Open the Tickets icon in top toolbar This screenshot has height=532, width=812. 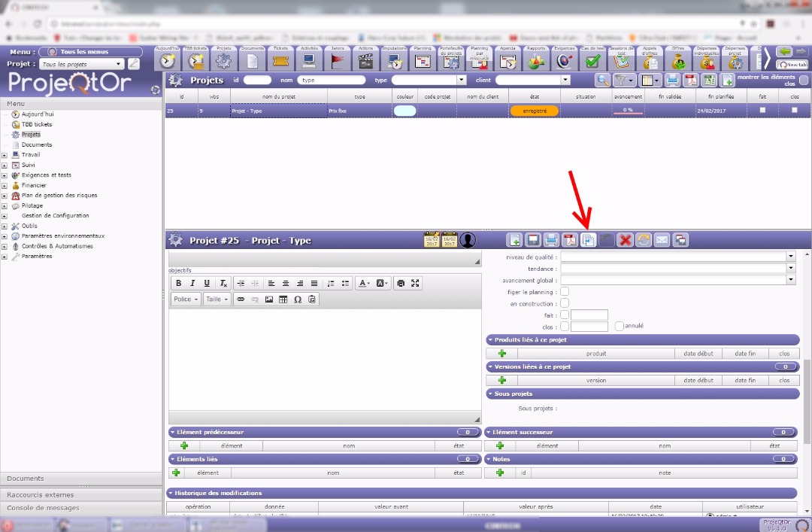coord(280,62)
